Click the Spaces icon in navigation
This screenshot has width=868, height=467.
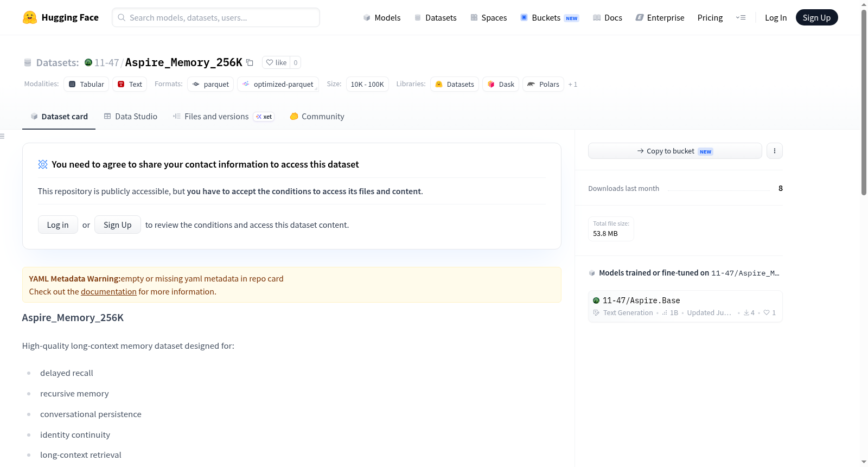tap(474, 17)
